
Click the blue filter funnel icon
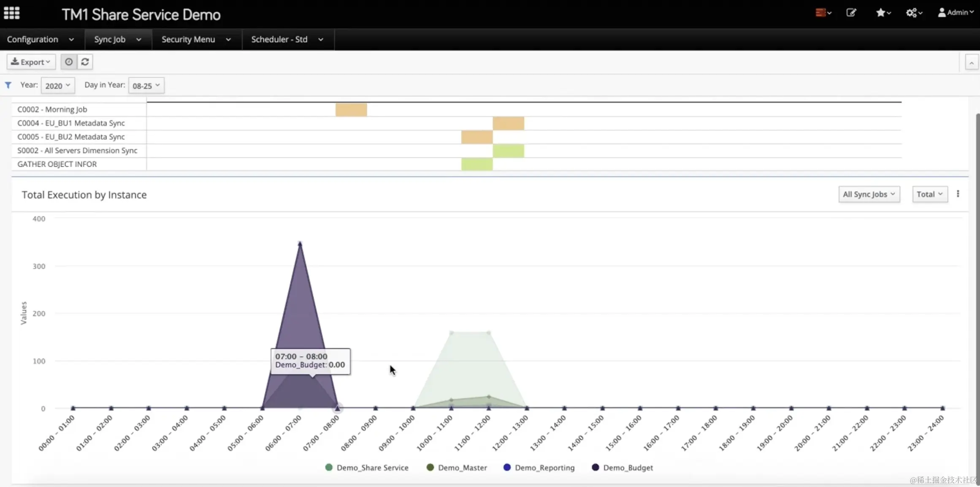[x=8, y=85]
